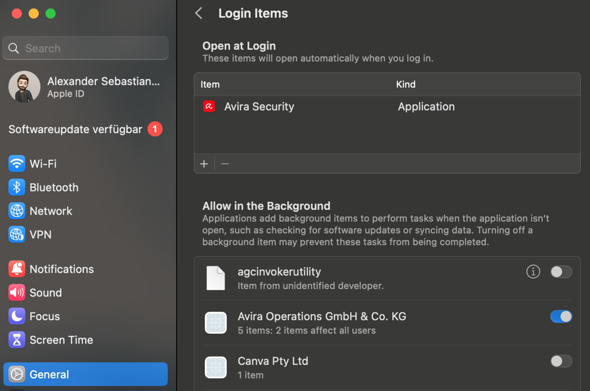Click the green window zoom button
Viewport: 590px width, 391px height.
(50, 14)
